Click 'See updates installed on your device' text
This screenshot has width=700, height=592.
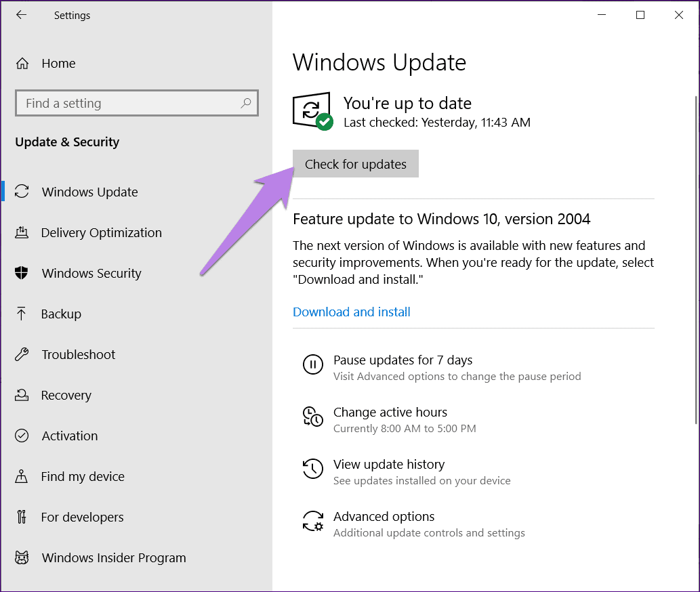pos(422,480)
